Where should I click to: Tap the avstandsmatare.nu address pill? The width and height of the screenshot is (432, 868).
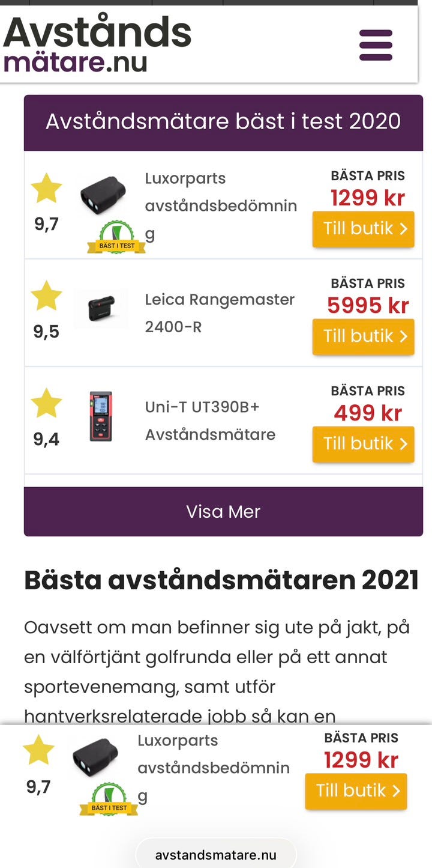pos(216,855)
